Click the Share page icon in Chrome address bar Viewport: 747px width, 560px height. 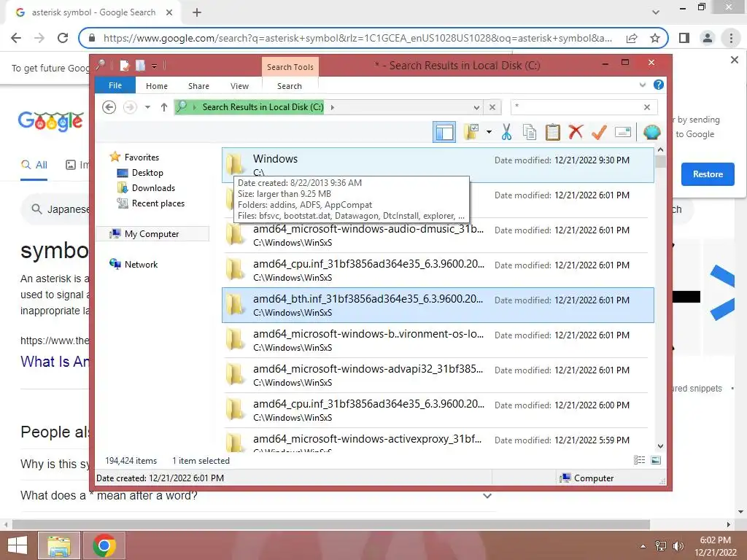[x=632, y=38]
